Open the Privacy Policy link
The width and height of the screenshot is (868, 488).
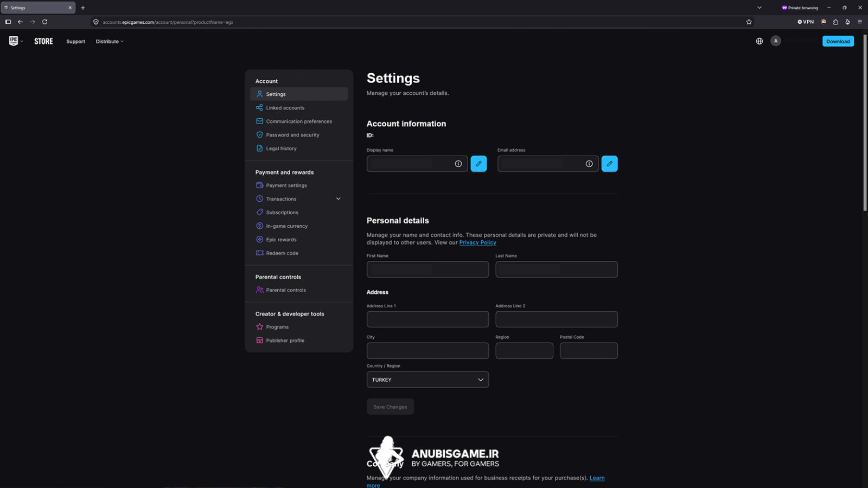click(x=478, y=242)
